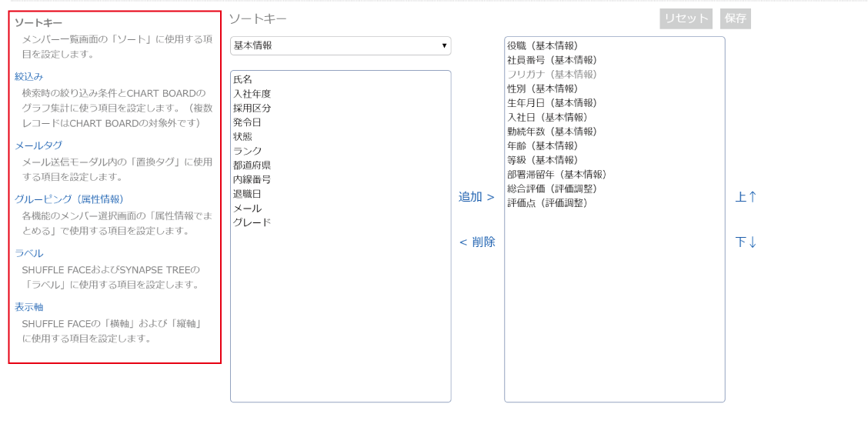Go to the ラベル settings
The width and height of the screenshot is (868, 424).
(28, 253)
